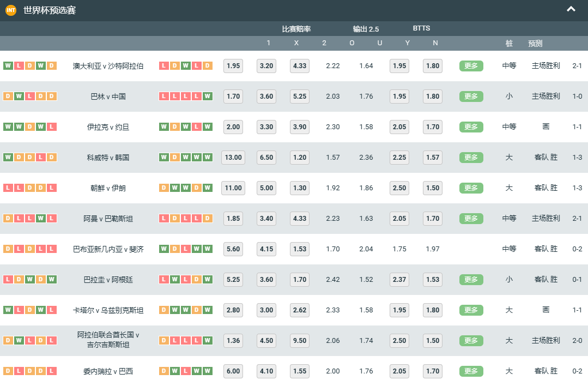Viewport: 588px width, 386px height.
Task: Click BTTS yes odds 2.37 for 巴拉圭 match
Action: click(x=399, y=280)
